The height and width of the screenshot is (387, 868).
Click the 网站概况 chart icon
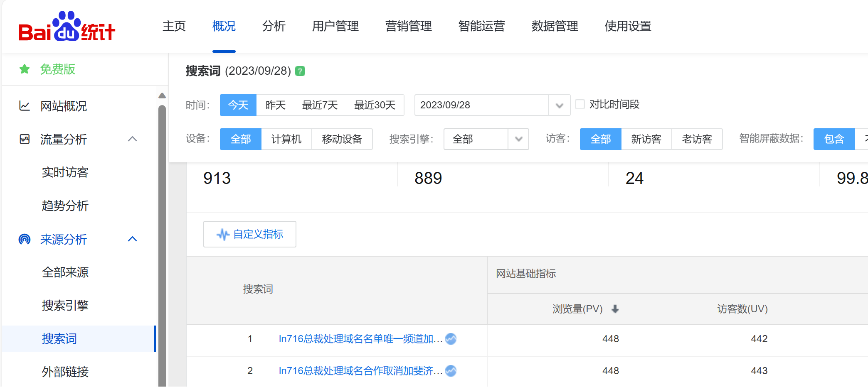click(25, 106)
